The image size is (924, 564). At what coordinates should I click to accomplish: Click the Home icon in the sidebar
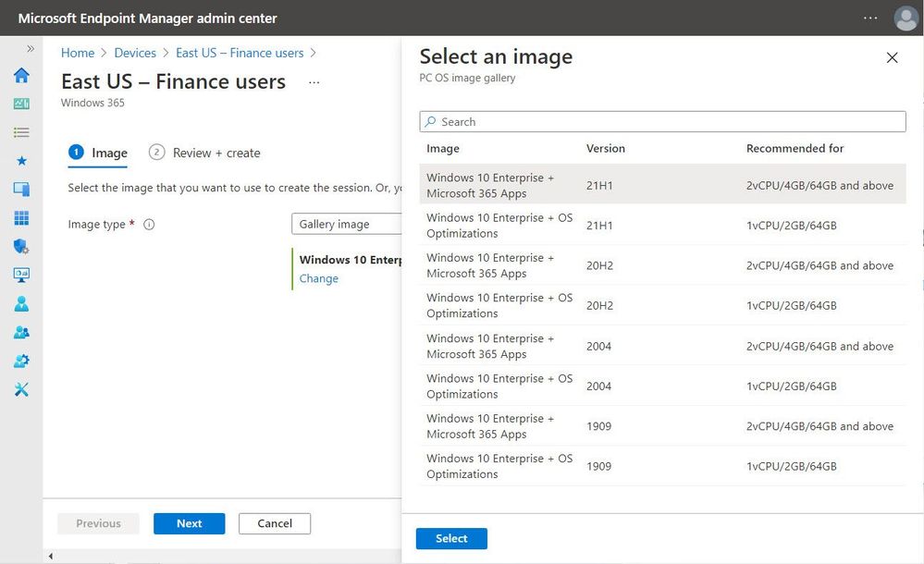(21, 76)
